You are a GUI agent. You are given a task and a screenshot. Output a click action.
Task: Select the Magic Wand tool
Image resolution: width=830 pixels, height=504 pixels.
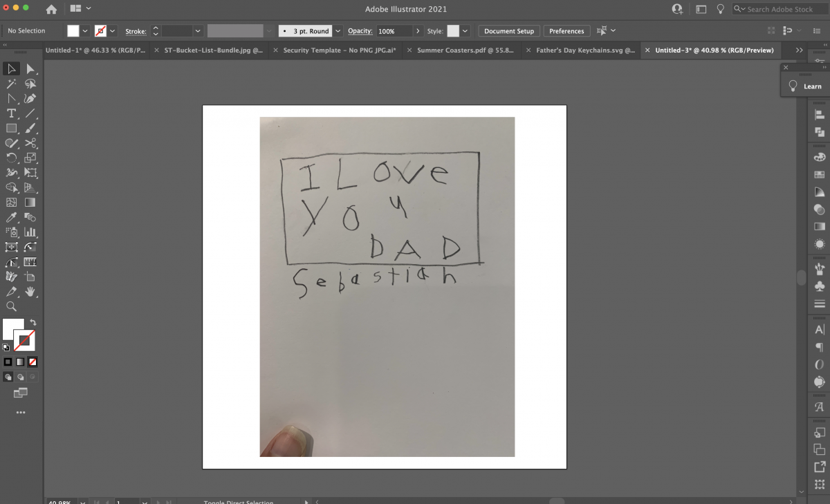point(11,84)
